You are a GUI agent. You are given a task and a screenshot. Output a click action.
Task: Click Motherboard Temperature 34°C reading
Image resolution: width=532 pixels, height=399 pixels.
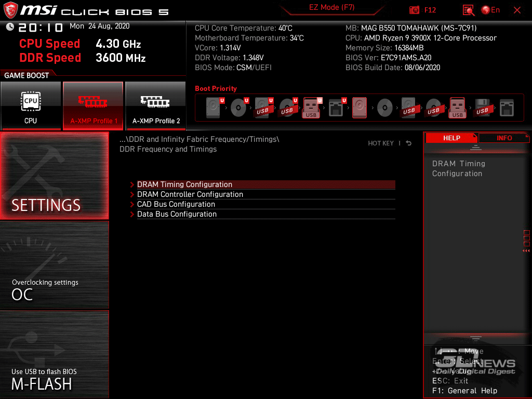click(x=249, y=38)
